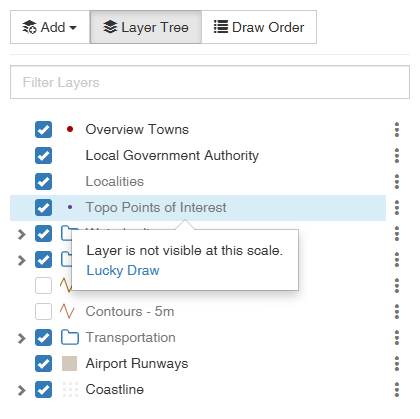
Task: Select the Layer Tree tab
Action: (146, 27)
